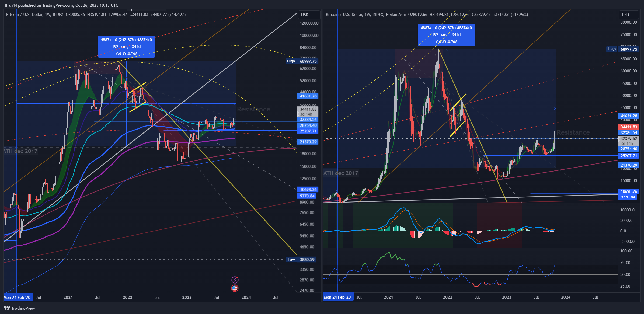This screenshot has height=314, width=644.
Task: Select the 41631.28 price line label, left chart
Action: pos(308,96)
